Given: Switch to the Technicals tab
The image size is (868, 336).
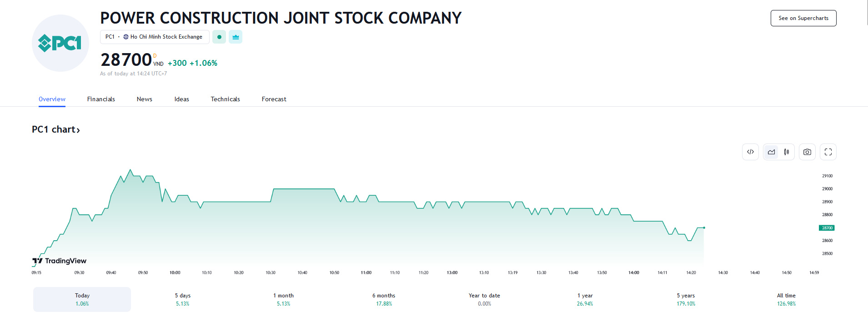Looking at the screenshot, I should point(225,99).
